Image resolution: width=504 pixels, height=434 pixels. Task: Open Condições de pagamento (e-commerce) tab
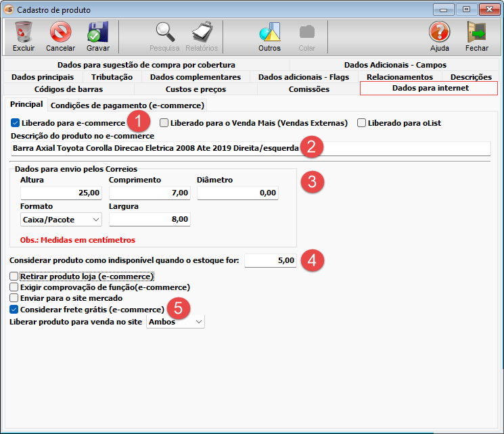click(x=127, y=105)
